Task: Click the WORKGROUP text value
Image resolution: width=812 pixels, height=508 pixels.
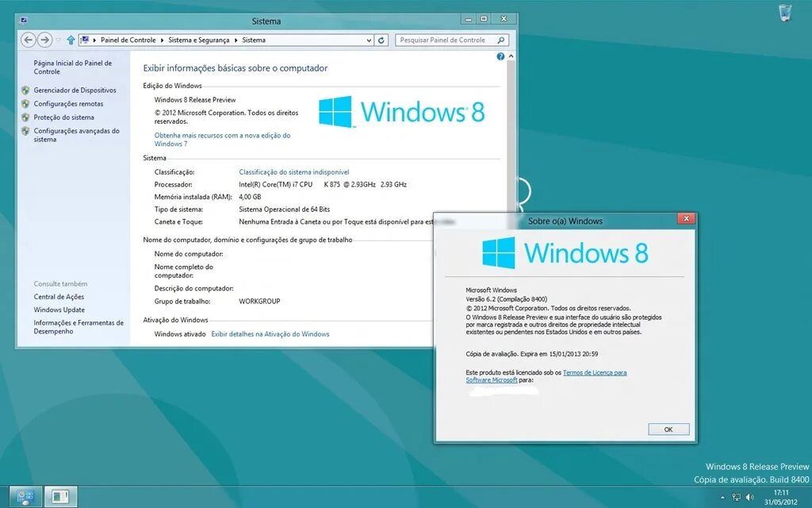Action: [x=259, y=301]
